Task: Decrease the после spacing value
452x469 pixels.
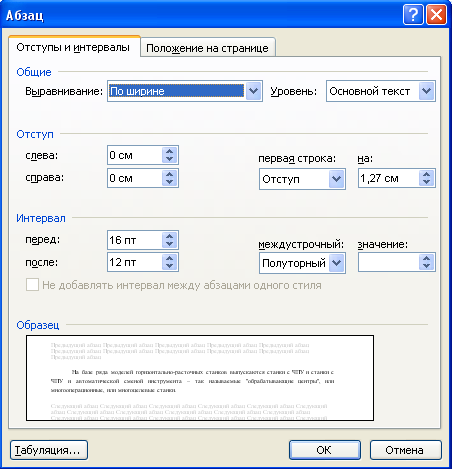Action: [x=170, y=266]
